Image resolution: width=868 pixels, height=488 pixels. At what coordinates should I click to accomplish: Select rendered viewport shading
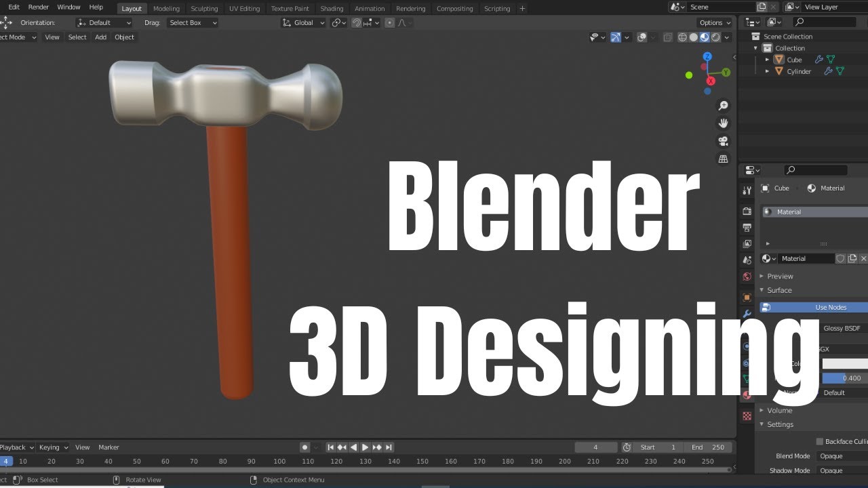(x=715, y=37)
